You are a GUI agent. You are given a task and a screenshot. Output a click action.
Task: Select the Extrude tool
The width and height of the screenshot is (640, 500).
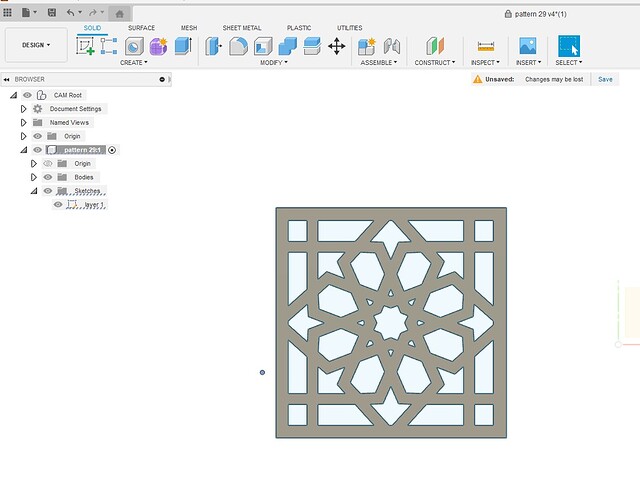click(x=183, y=46)
